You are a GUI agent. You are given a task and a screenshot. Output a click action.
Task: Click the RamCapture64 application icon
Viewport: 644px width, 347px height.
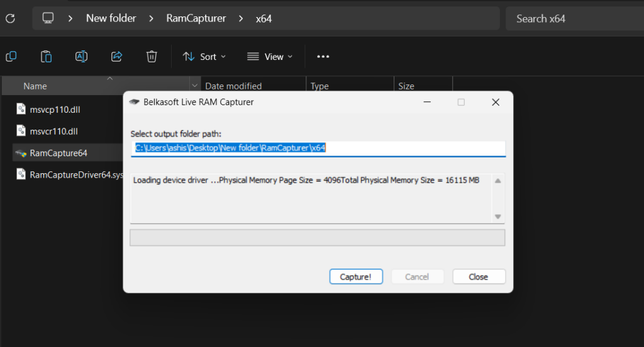[21, 154]
